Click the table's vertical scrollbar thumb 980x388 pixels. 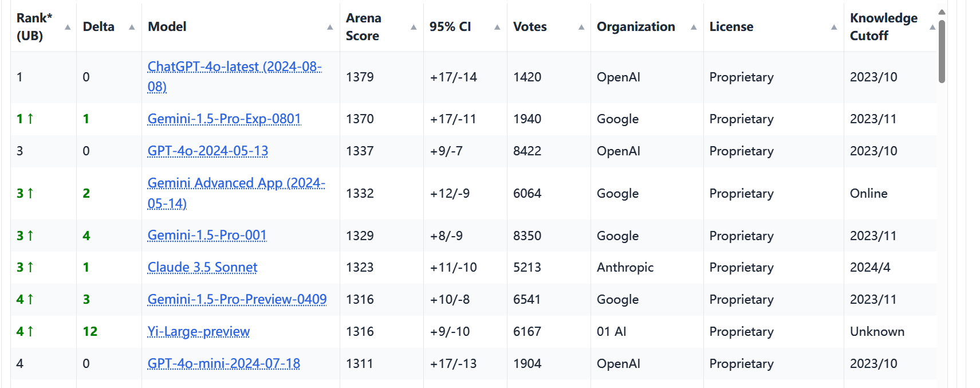942,52
